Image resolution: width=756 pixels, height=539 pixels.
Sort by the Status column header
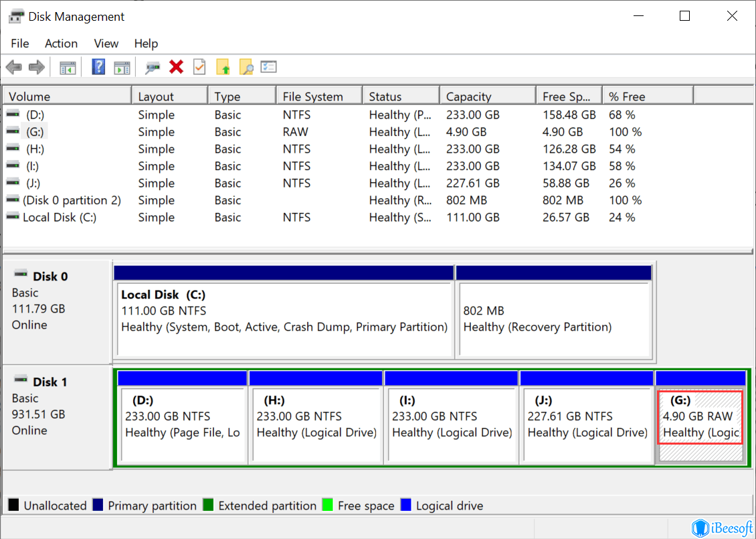tap(401, 96)
